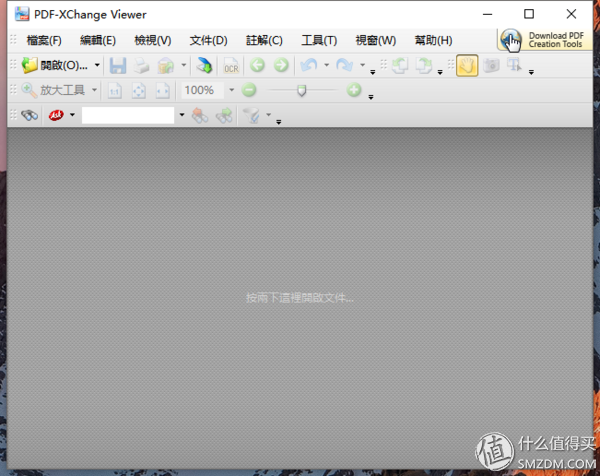
Task: Click the redo icon
Action: [x=344, y=65]
